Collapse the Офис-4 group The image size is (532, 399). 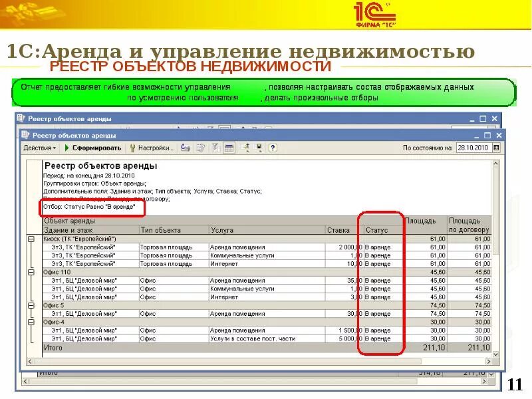31,323
